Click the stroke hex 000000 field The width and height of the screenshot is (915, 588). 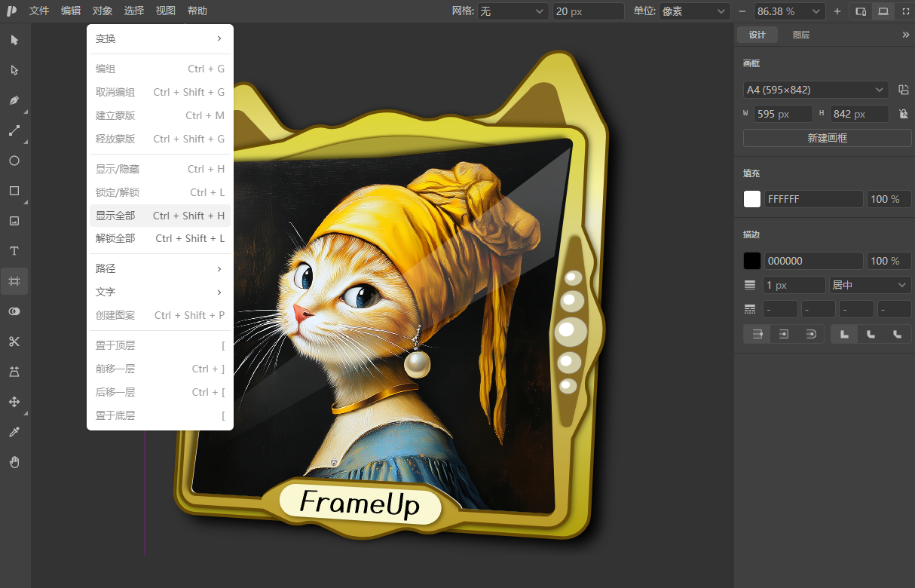coord(814,261)
